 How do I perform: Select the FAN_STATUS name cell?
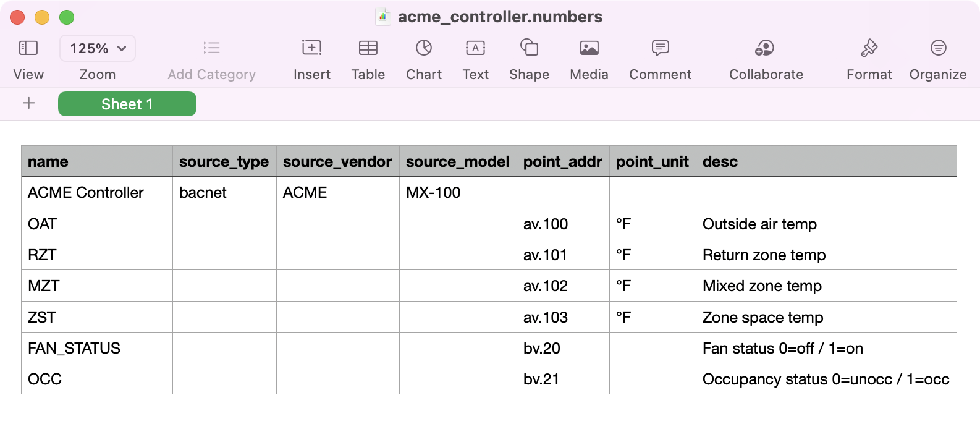coord(97,348)
